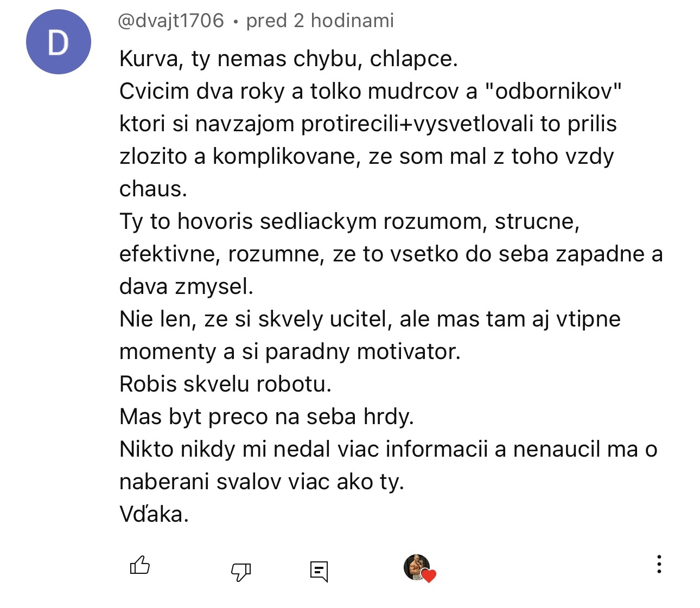Like the comment with the thumbs-up icon
700x608 pixels.
(x=140, y=566)
